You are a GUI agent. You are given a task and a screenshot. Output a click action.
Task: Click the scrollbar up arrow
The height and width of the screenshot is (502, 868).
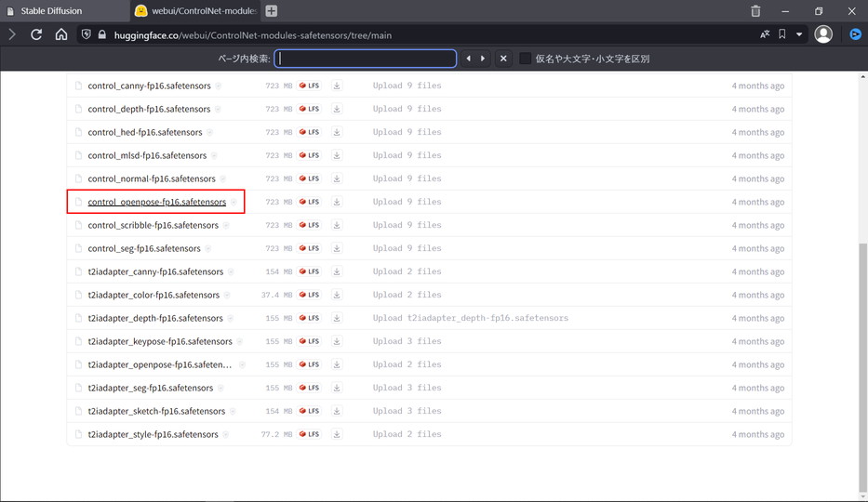click(863, 77)
